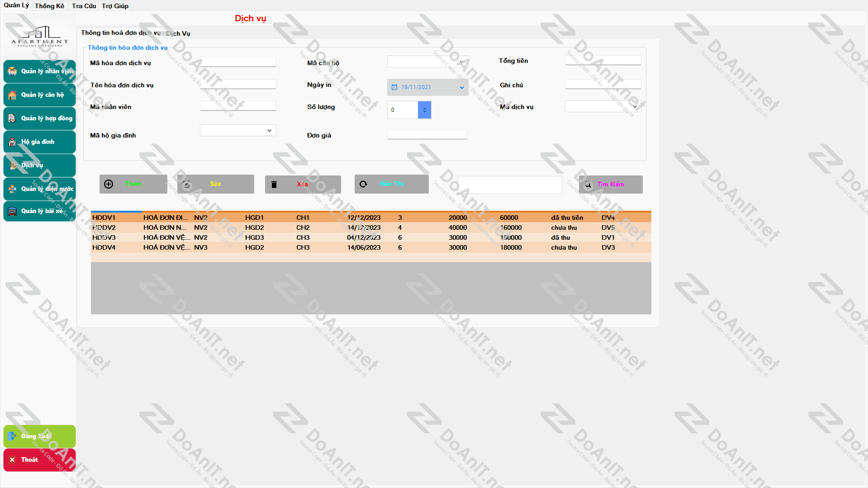Select row HDDV4 in the table

[371, 247]
